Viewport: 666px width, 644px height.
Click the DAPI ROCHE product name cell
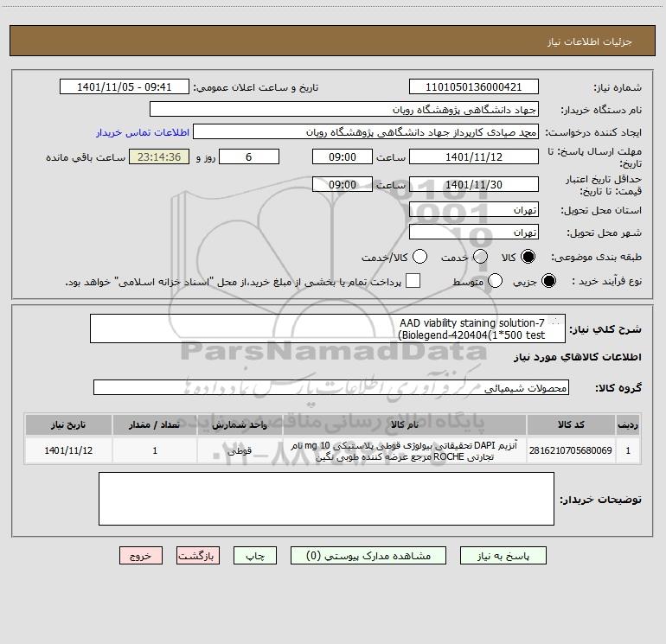(x=405, y=451)
